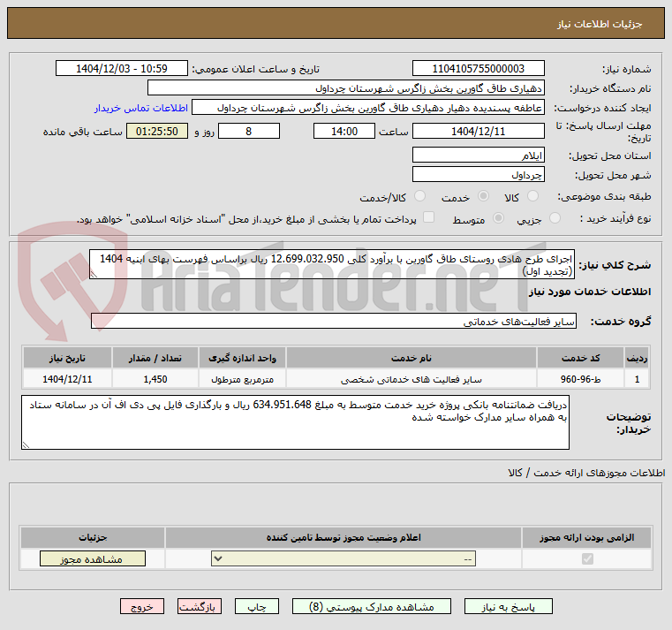Click the table date cell 1404/12/11

(67, 379)
